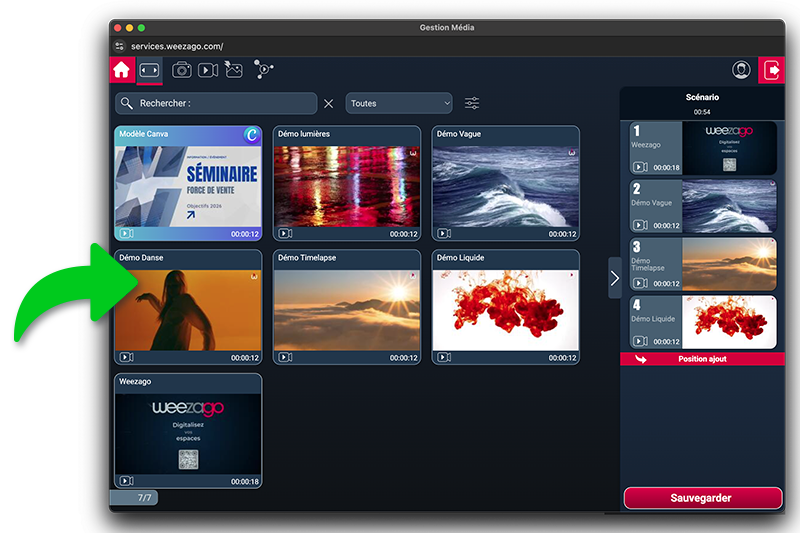Open the camera photo media icon

pyautogui.click(x=181, y=70)
